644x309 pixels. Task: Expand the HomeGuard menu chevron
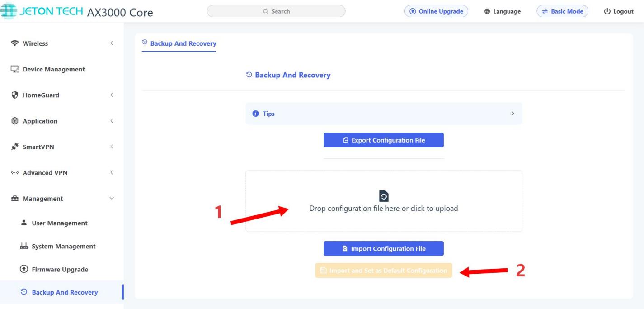point(112,95)
